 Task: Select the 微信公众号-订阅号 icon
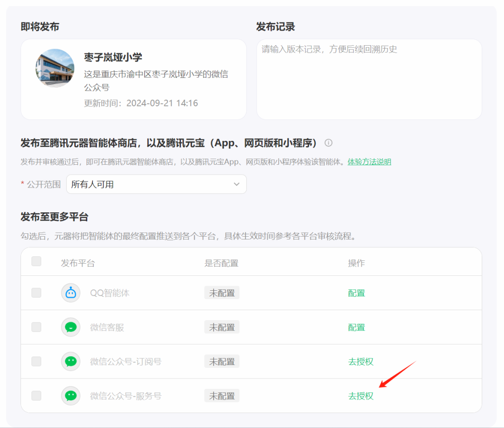point(70,361)
